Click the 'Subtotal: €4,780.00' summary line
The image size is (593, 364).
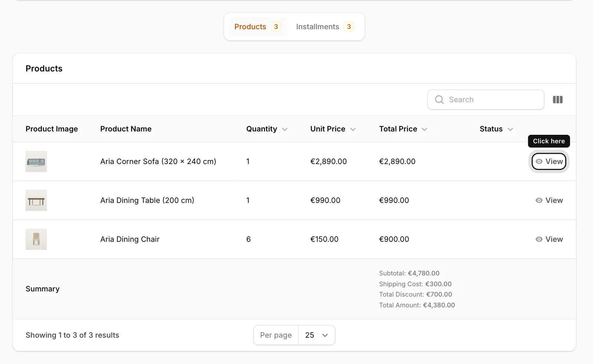(x=409, y=273)
